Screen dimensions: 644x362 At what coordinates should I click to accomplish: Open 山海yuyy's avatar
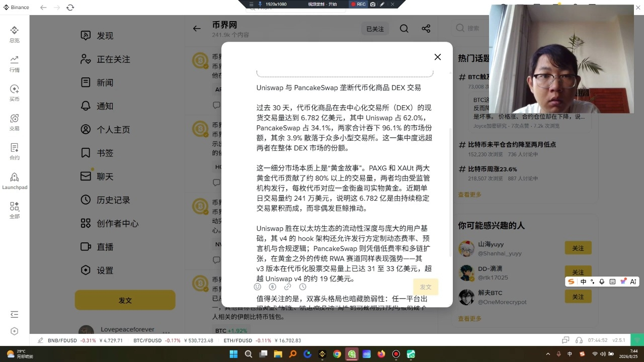coord(466,248)
